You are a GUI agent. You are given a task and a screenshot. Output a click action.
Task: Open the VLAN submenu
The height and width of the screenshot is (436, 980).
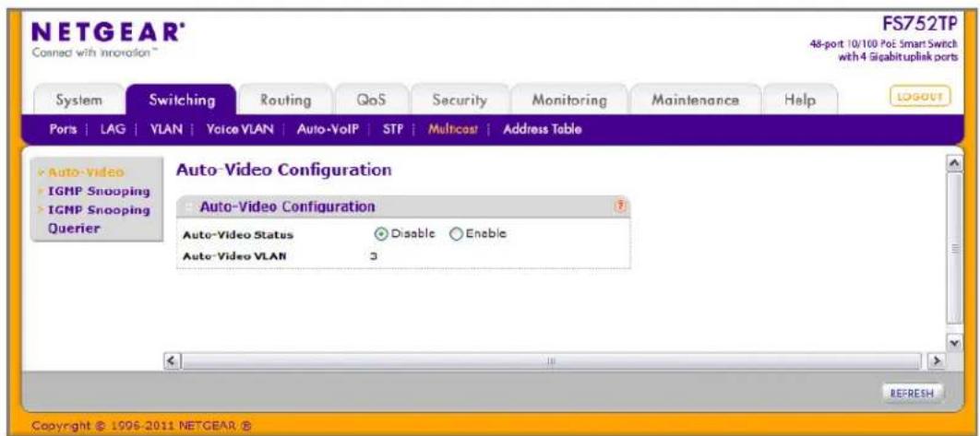tap(165, 129)
